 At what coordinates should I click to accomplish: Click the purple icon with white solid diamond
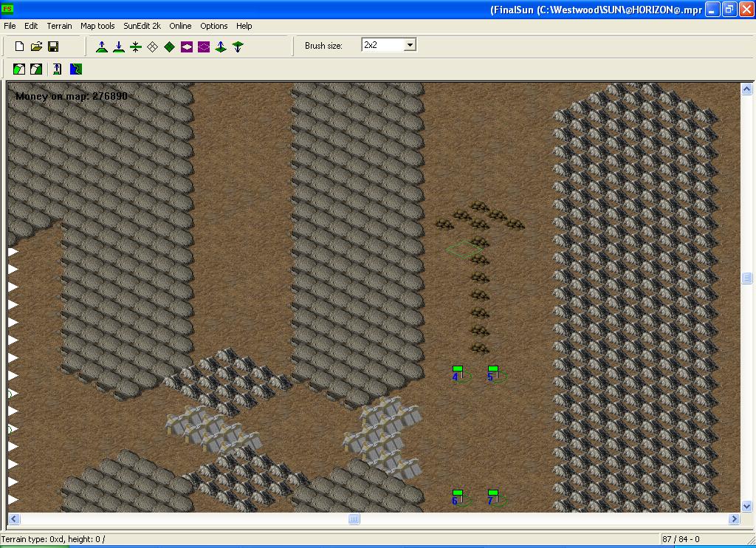[x=187, y=47]
